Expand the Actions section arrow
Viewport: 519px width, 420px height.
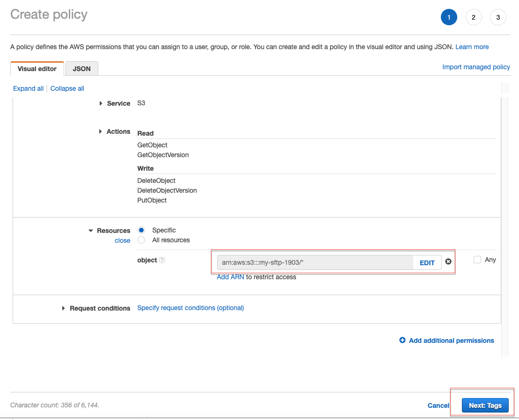tap(100, 131)
